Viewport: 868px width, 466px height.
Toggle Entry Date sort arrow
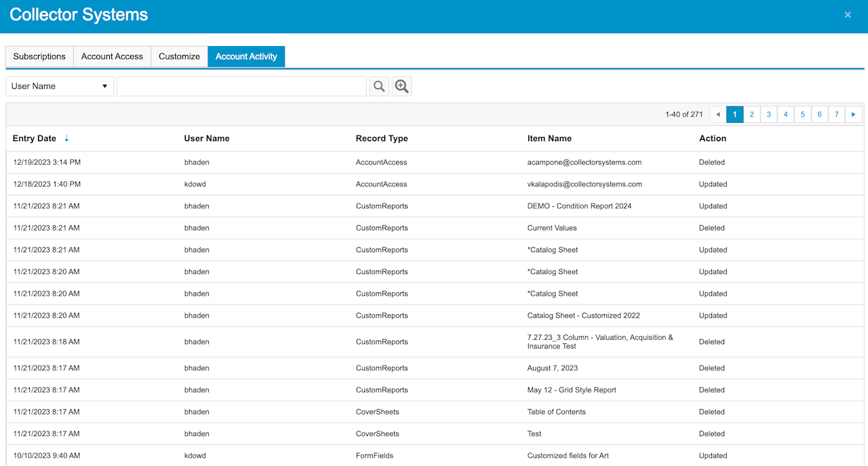(x=66, y=138)
